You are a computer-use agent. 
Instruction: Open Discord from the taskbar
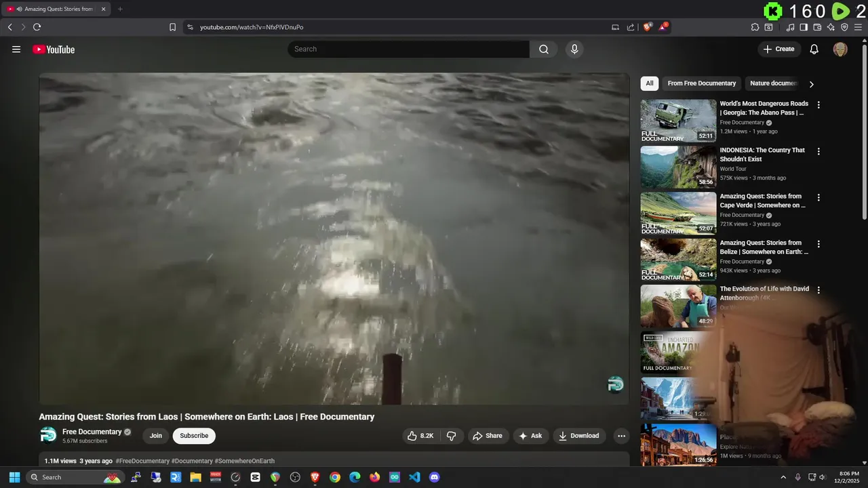(x=435, y=477)
